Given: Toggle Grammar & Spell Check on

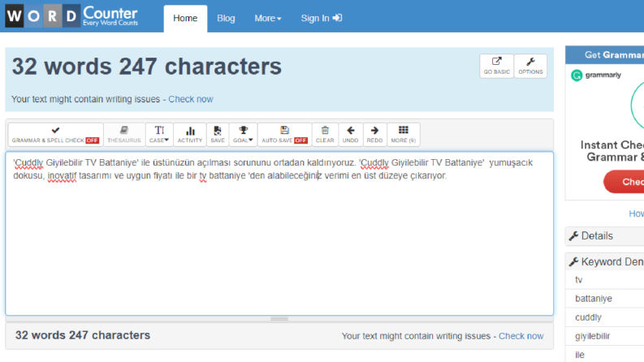Looking at the screenshot, I should (55, 135).
